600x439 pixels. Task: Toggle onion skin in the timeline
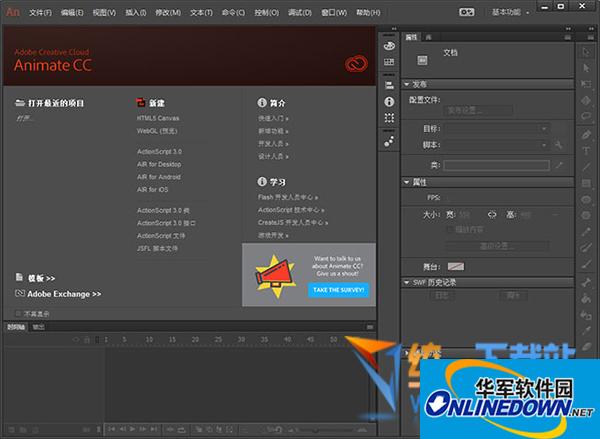point(199,429)
